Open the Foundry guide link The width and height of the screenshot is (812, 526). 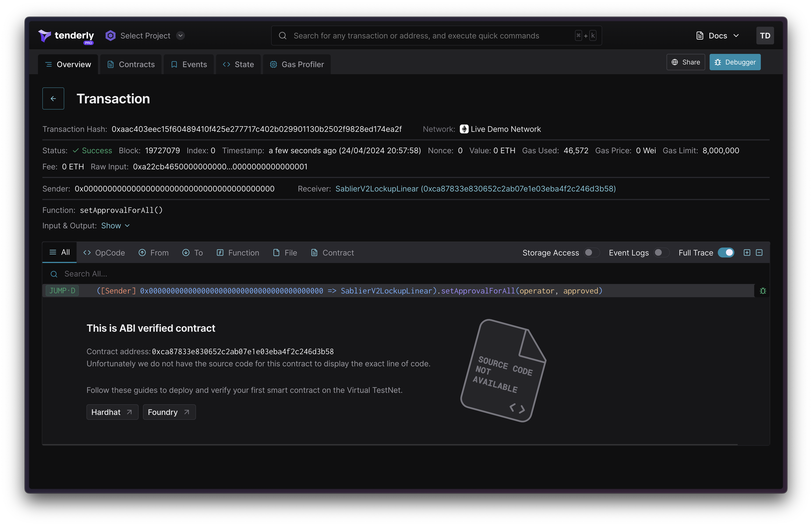tap(169, 412)
